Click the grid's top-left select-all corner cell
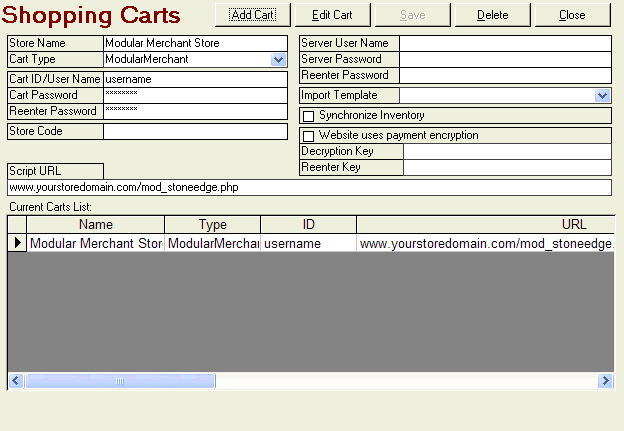Screen dimensions: 624x431 point(17,224)
